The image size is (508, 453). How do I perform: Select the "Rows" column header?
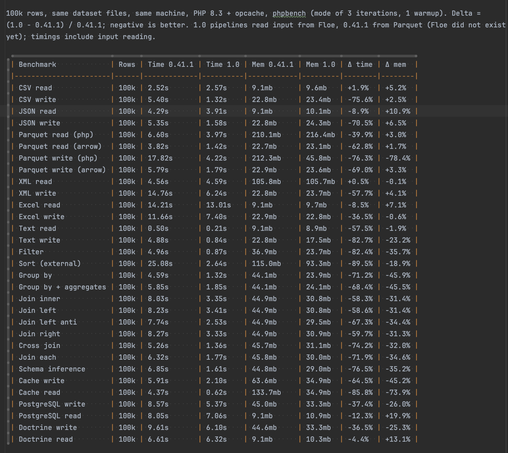pos(127,64)
